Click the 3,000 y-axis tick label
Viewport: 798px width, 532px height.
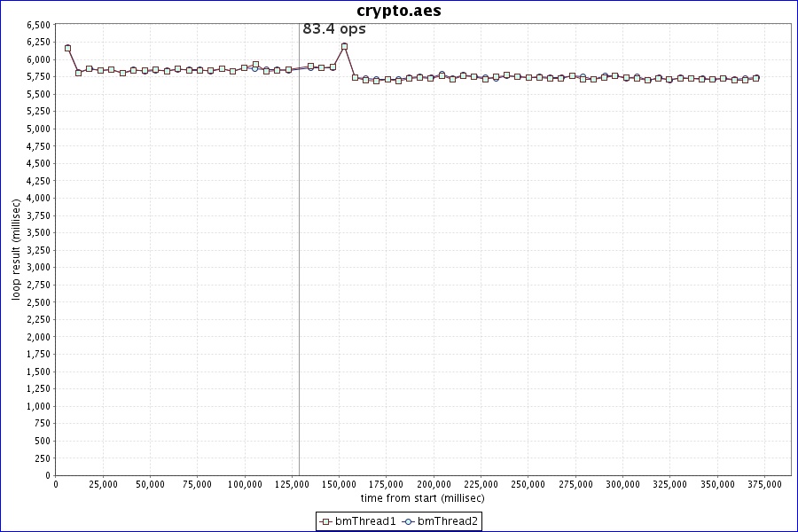point(38,267)
